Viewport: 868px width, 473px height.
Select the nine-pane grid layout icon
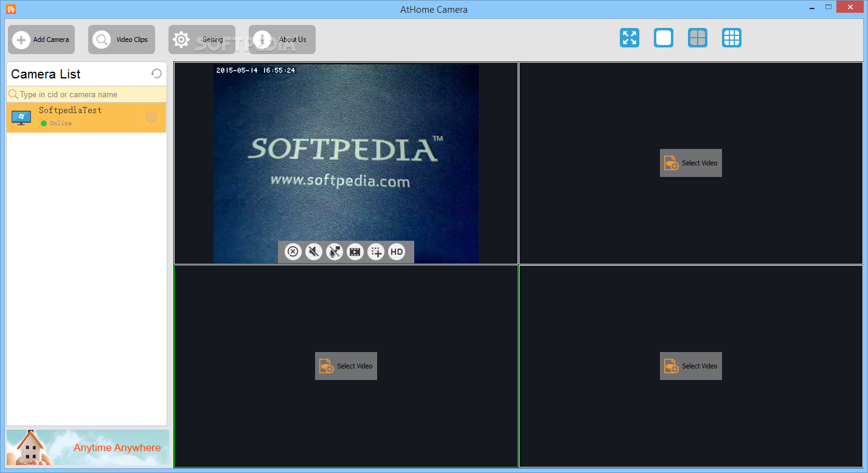732,38
